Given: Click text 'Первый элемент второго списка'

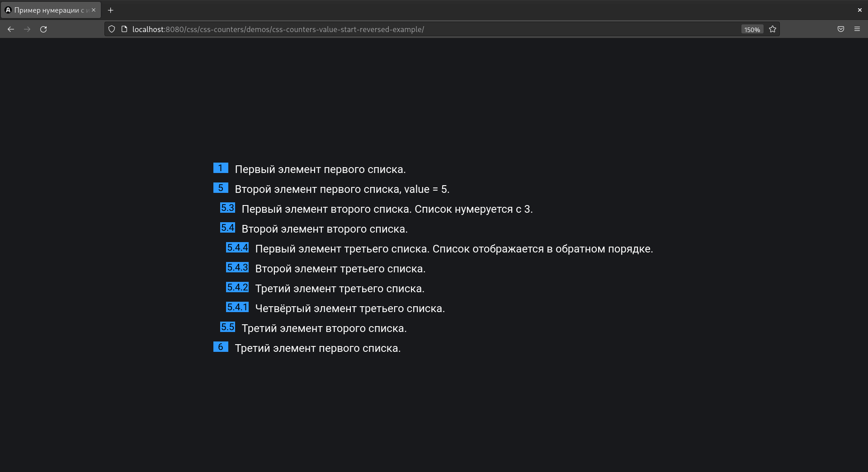Looking at the screenshot, I should pyautogui.click(x=326, y=209).
